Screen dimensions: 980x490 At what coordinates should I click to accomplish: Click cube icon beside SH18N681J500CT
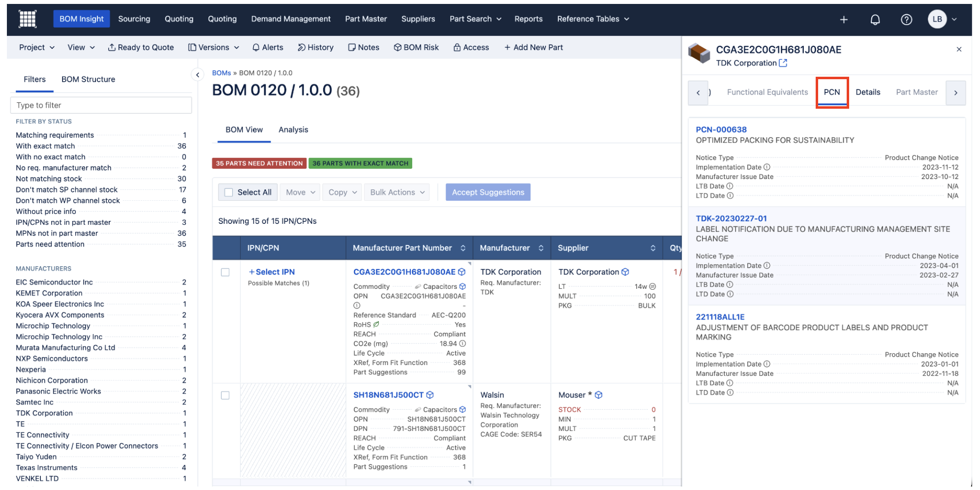(x=429, y=395)
